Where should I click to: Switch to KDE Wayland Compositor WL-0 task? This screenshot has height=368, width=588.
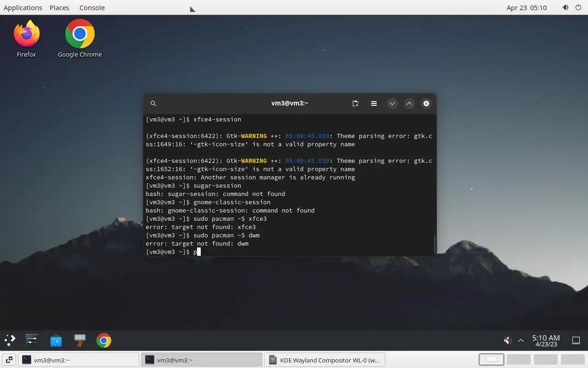(324, 360)
